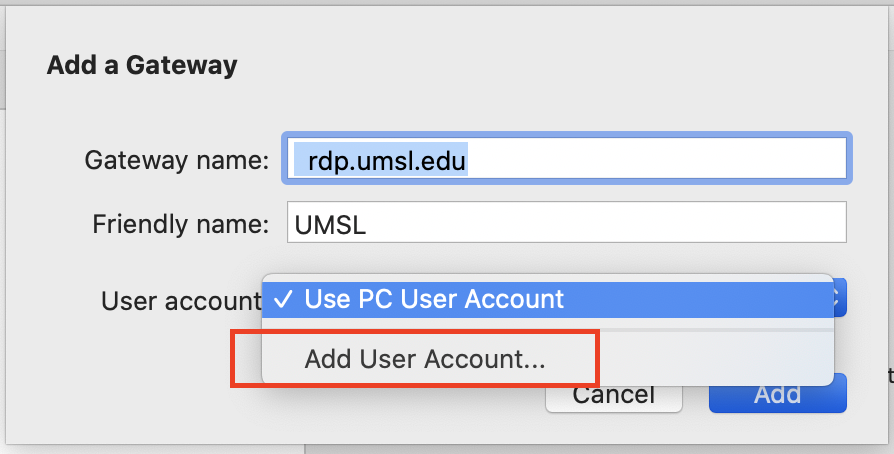
Task: Click the Gateway name: label
Action: 177,160
